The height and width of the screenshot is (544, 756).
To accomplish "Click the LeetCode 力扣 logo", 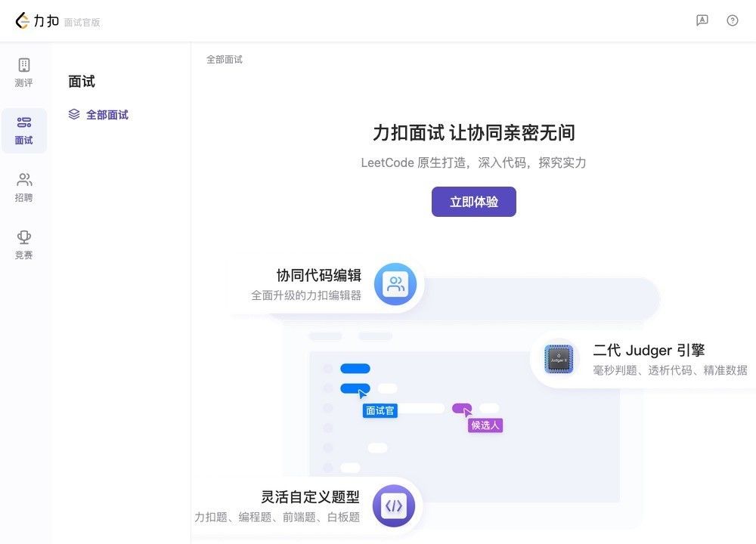I will 37,21.
